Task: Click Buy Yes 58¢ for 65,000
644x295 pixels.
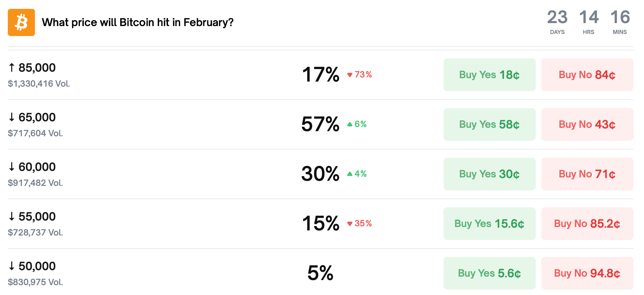Action: [489, 124]
